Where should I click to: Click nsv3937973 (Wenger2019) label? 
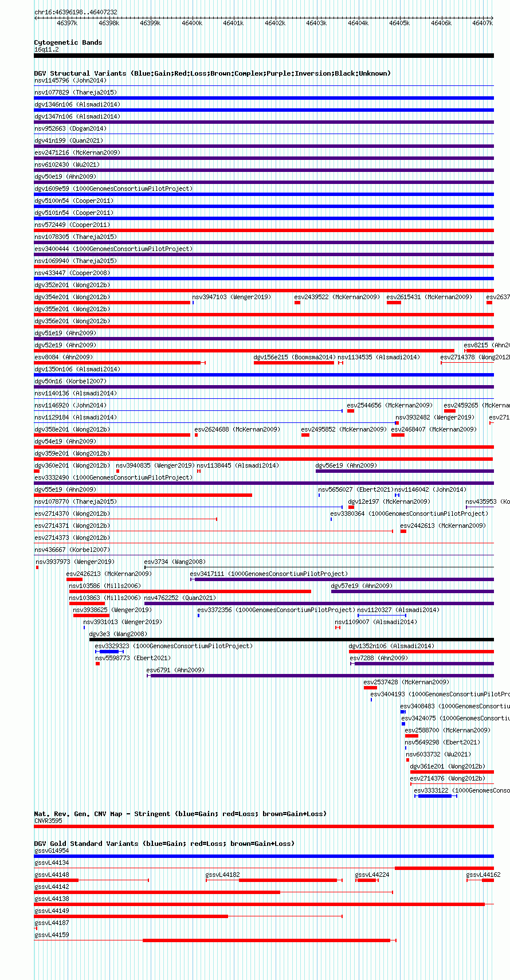pos(75,562)
